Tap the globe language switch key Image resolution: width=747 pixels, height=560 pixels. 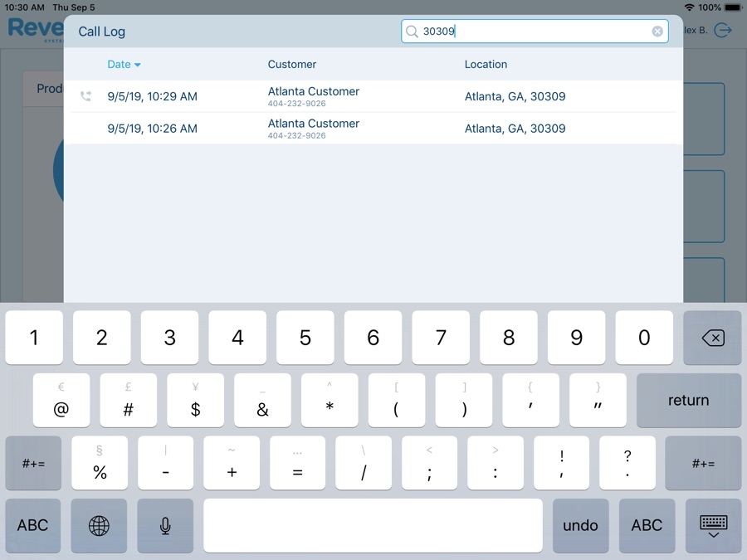click(99, 525)
